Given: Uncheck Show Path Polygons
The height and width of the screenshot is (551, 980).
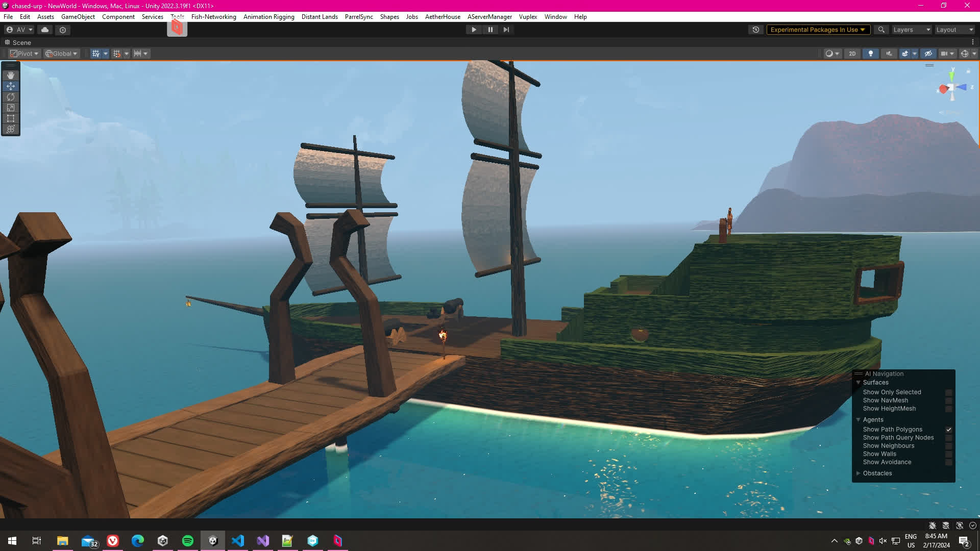Looking at the screenshot, I should 948,430.
